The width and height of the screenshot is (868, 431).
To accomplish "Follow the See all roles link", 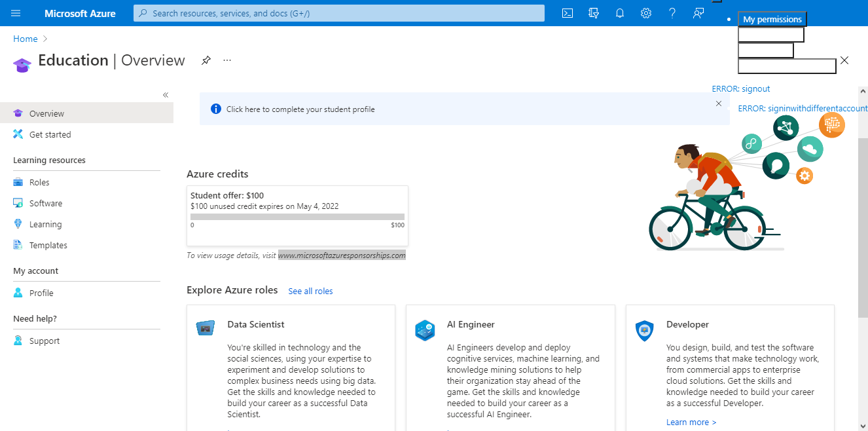I will (310, 290).
